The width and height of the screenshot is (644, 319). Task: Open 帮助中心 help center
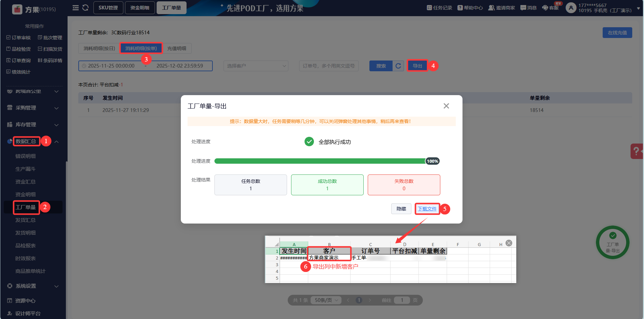tap(470, 8)
